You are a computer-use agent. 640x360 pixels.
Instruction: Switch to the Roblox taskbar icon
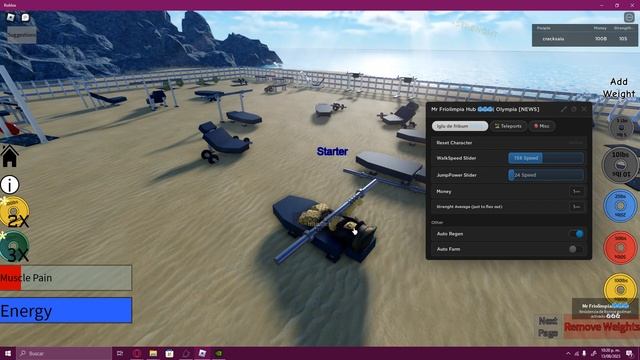(x=202, y=353)
